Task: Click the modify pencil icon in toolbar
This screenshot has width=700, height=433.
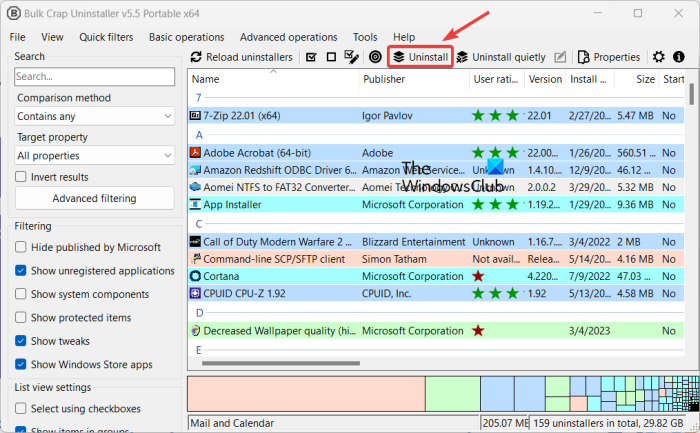Action: (560, 57)
